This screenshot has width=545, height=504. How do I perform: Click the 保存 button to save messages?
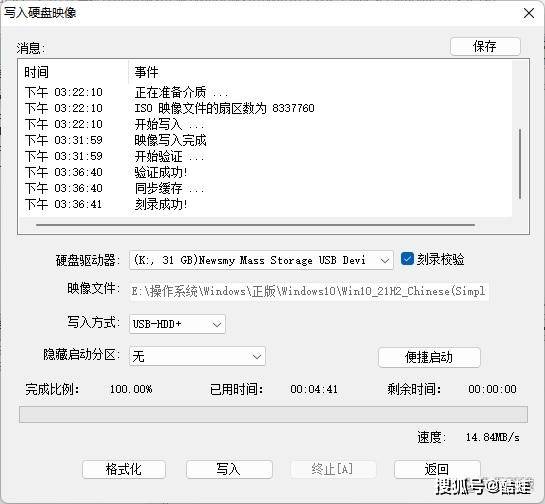tap(485, 46)
